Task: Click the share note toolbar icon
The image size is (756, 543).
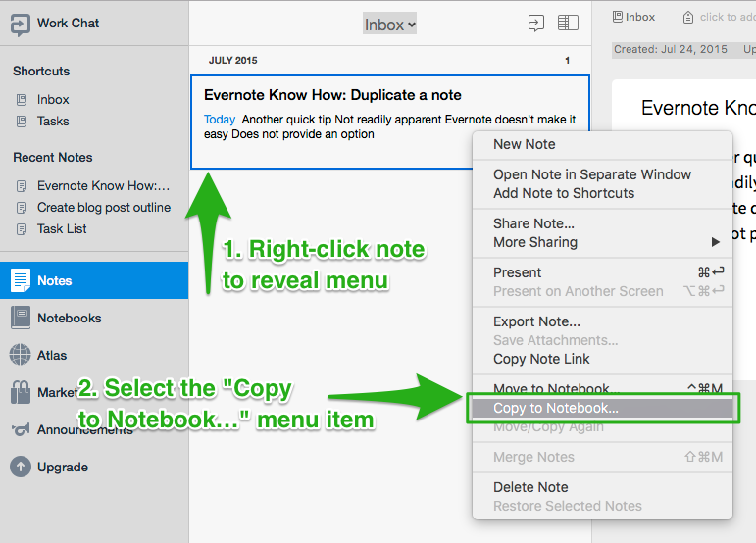Action: (536, 24)
